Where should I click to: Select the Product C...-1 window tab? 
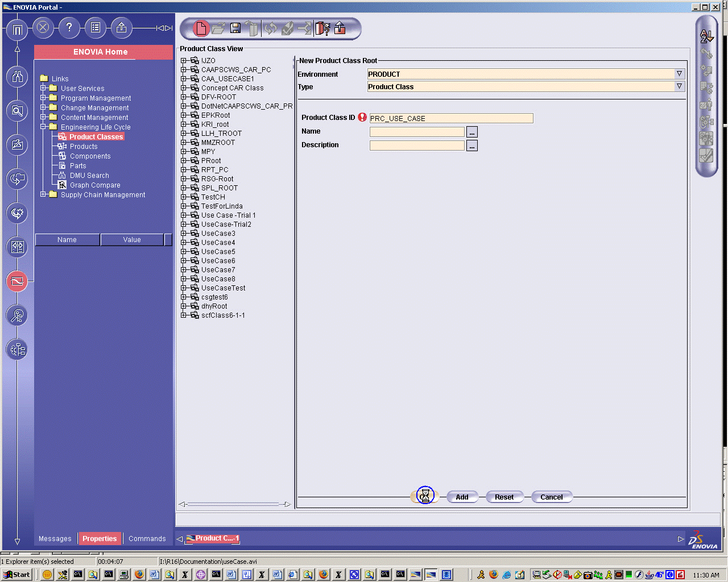tap(213, 538)
